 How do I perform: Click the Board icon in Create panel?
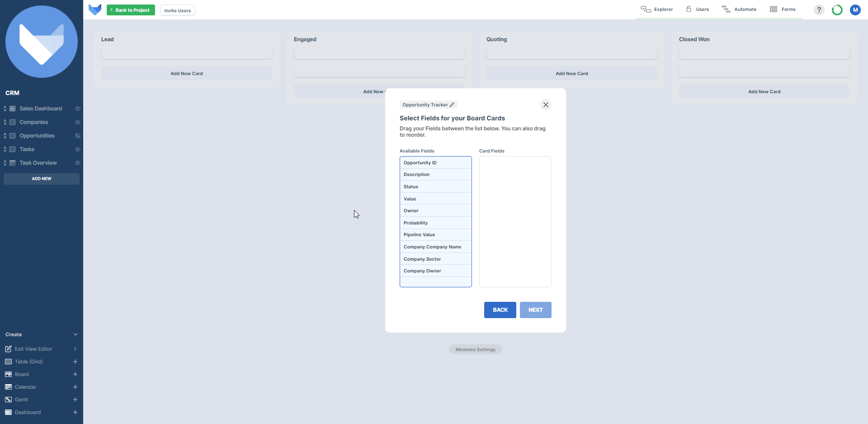(x=8, y=374)
